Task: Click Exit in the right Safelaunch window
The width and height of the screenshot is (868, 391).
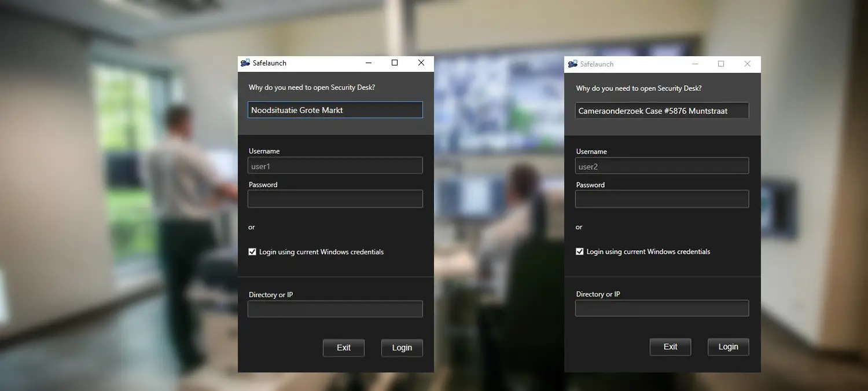Action: [x=671, y=347]
